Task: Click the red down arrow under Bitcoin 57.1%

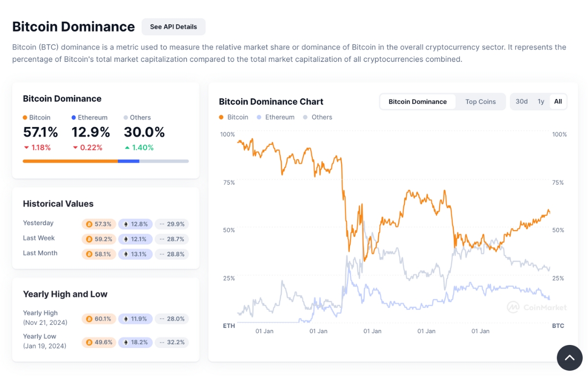Action: click(x=26, y=147)
